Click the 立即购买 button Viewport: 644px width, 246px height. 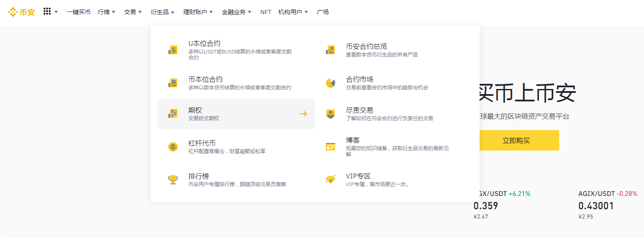click(x=516, y=140)
